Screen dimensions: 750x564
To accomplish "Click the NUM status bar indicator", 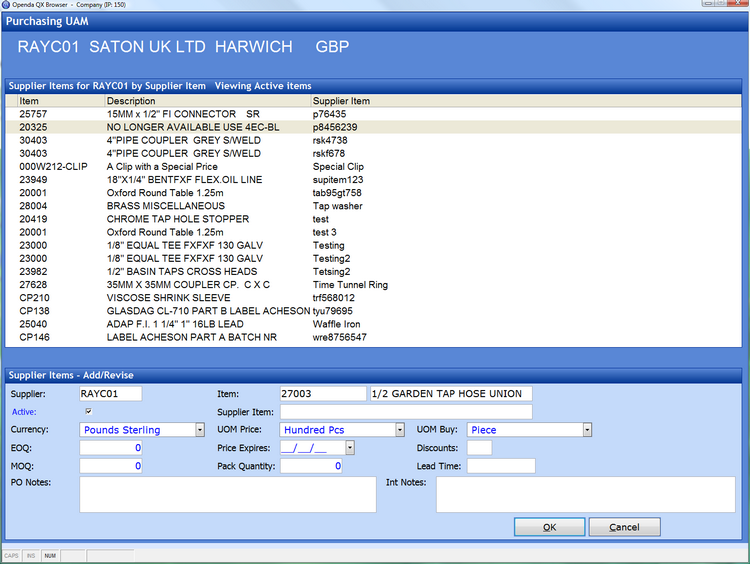I will (50, 555).
